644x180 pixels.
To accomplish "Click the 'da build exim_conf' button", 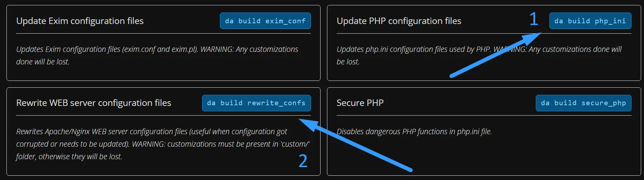I will tap(265, 21).
